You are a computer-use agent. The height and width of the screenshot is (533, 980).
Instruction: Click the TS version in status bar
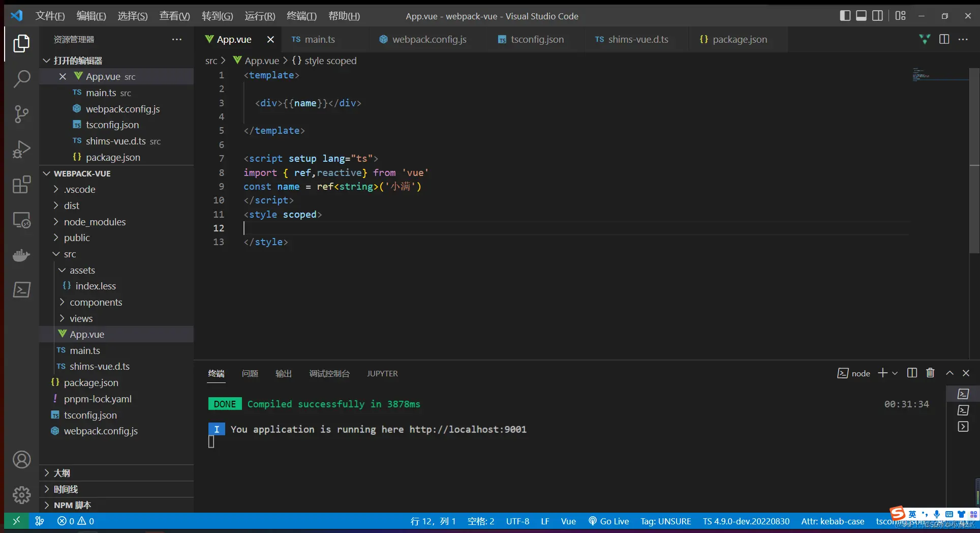pyautogui.click(x=746, y=521)
